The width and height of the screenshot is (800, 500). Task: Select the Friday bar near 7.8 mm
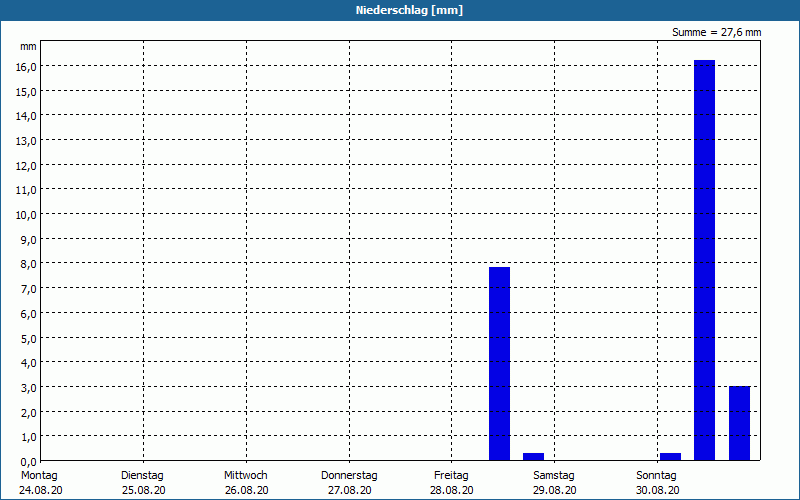click(499, 364)
